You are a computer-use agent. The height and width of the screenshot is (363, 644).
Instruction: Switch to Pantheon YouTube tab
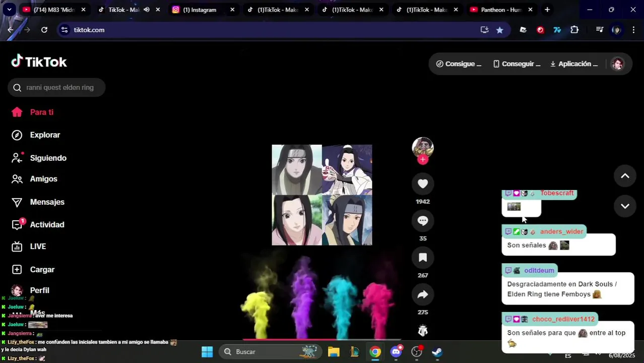(x=501, y=10)
